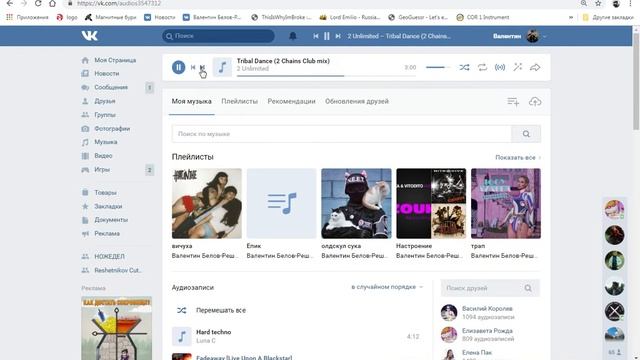Adjust the player volume slider

tap(438, 67)
